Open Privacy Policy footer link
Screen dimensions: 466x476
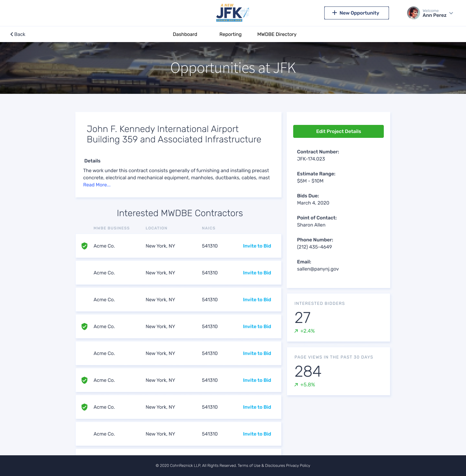click(298, 466)
